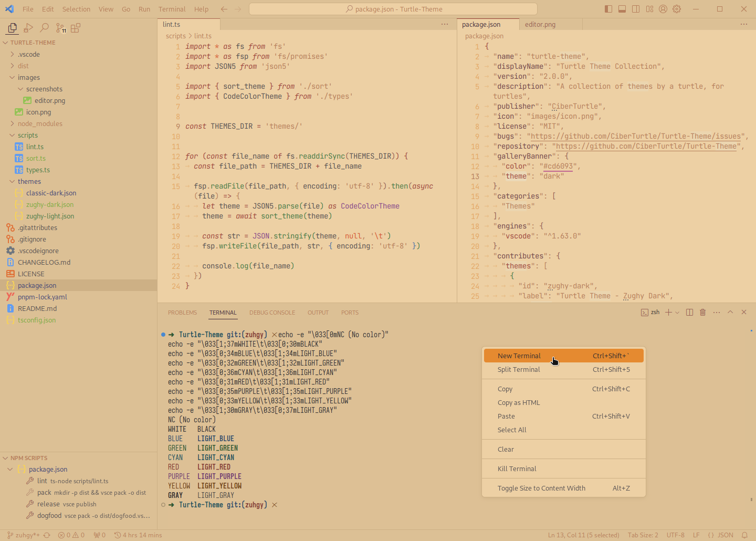
Task: Go back with the navigation arrow
Action: point(224,9)
